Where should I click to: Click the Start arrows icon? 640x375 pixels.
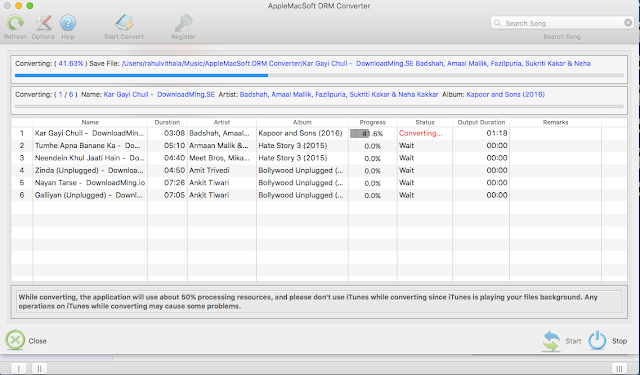[x=551, y=341]
